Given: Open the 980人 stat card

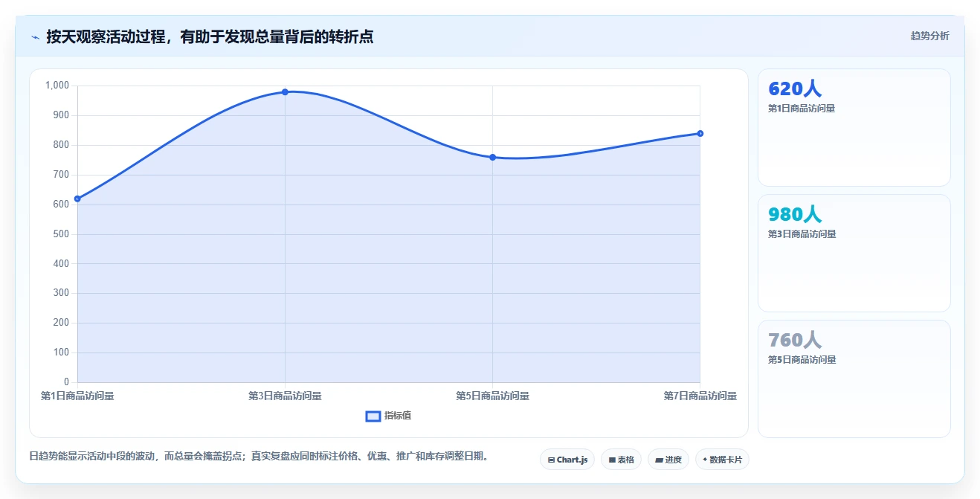Looking at the screenshot, I should (x=854, y=253).
